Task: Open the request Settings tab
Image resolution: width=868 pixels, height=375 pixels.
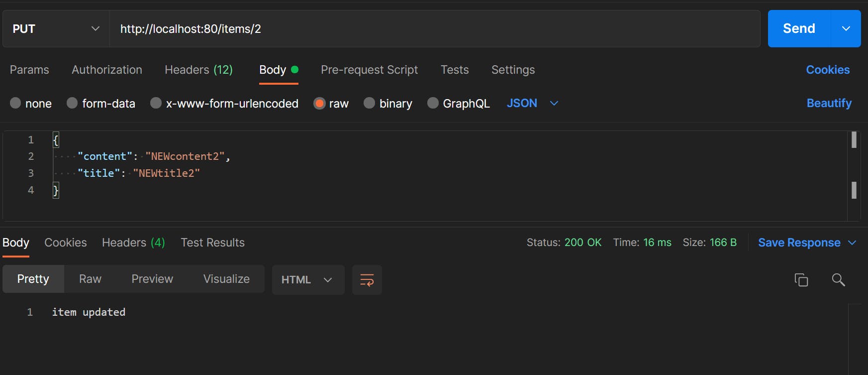Action: click(513, 70)
